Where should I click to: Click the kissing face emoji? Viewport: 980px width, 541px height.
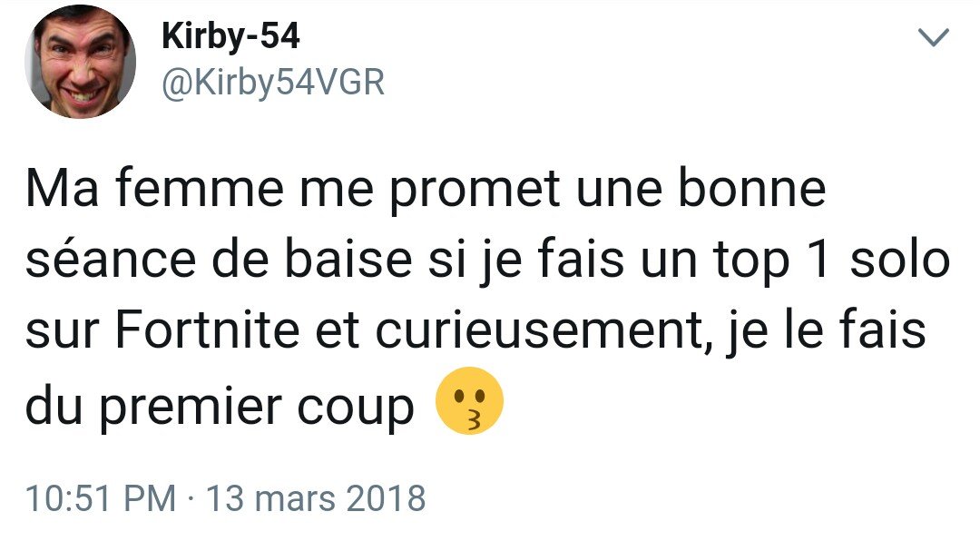point(469,400)
